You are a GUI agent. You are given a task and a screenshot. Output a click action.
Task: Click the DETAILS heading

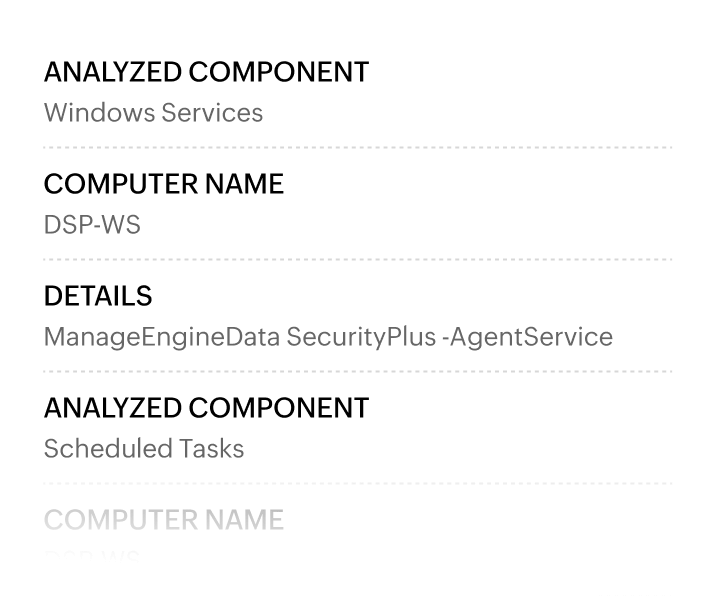(x=98, y=296)
